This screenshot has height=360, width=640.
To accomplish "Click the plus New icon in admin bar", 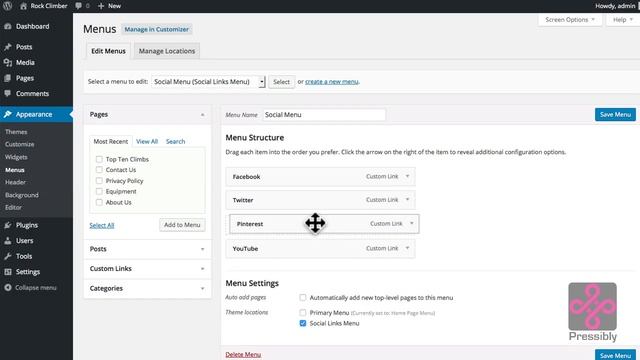I will [x=101, y=6].
